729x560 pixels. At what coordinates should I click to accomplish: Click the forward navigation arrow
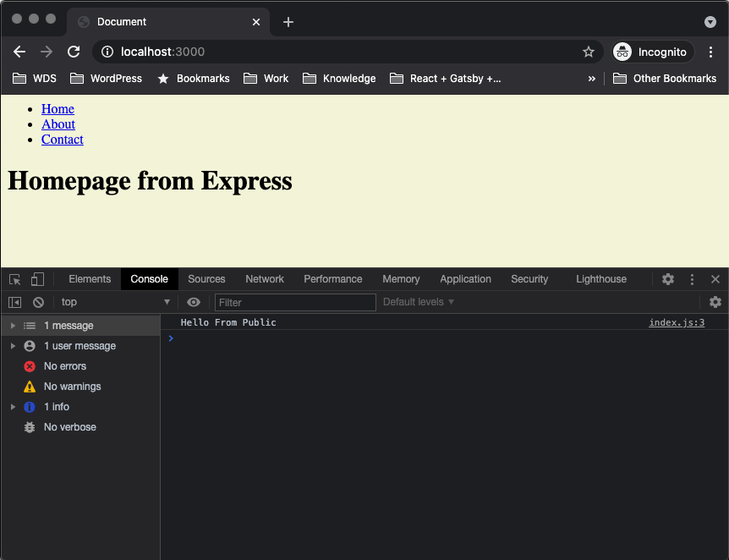pos(46,52)
